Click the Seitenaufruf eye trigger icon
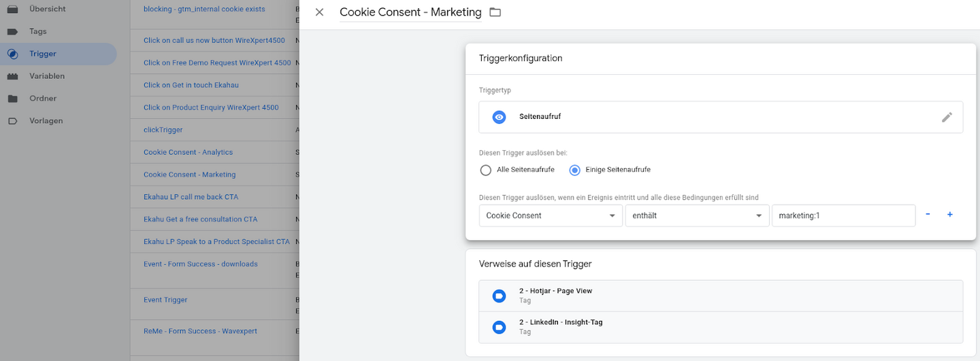This screenshot has width=980, height=361. [500, 117]
